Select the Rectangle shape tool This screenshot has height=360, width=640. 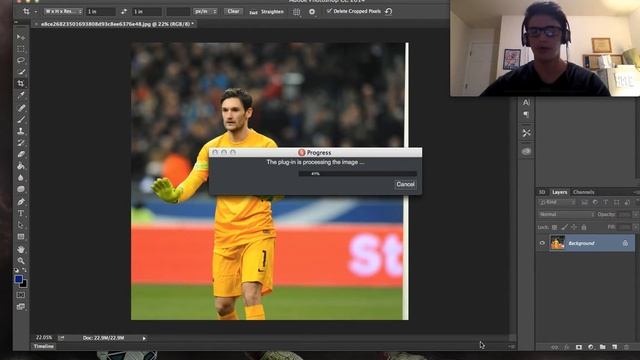tap(21, 236)
